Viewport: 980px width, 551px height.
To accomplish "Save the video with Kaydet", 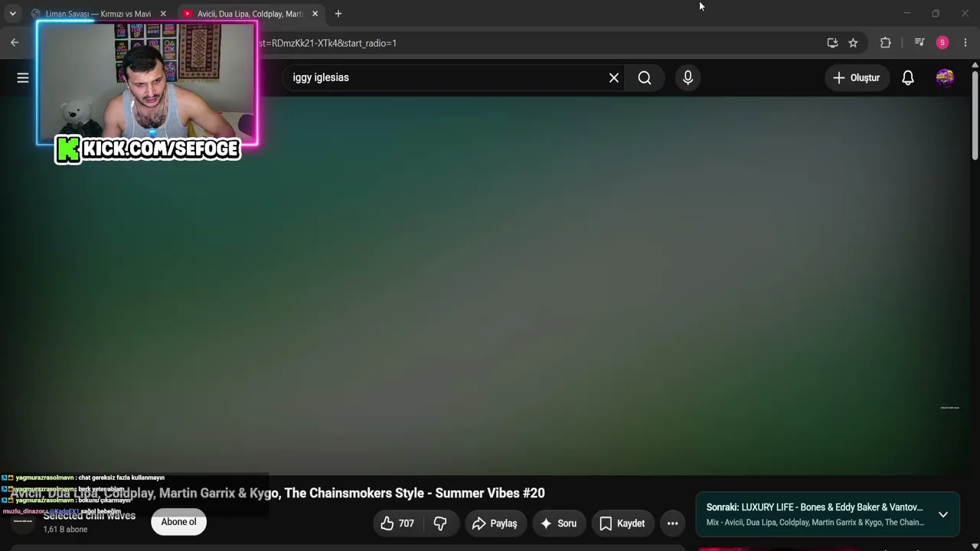I will pyautogui.click(x=622, y=523).
